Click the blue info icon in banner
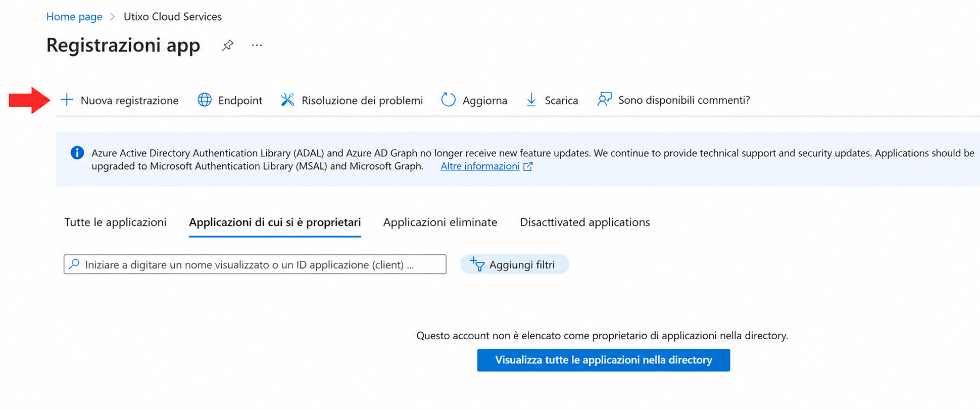Screen dimensions: 980x410 (77, 153)
